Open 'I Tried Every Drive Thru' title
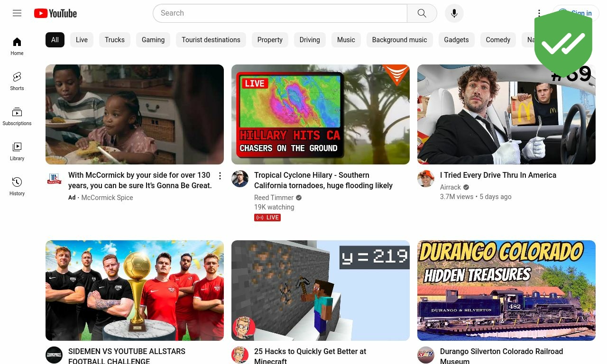The image size is (607, 364). (498, 175)
